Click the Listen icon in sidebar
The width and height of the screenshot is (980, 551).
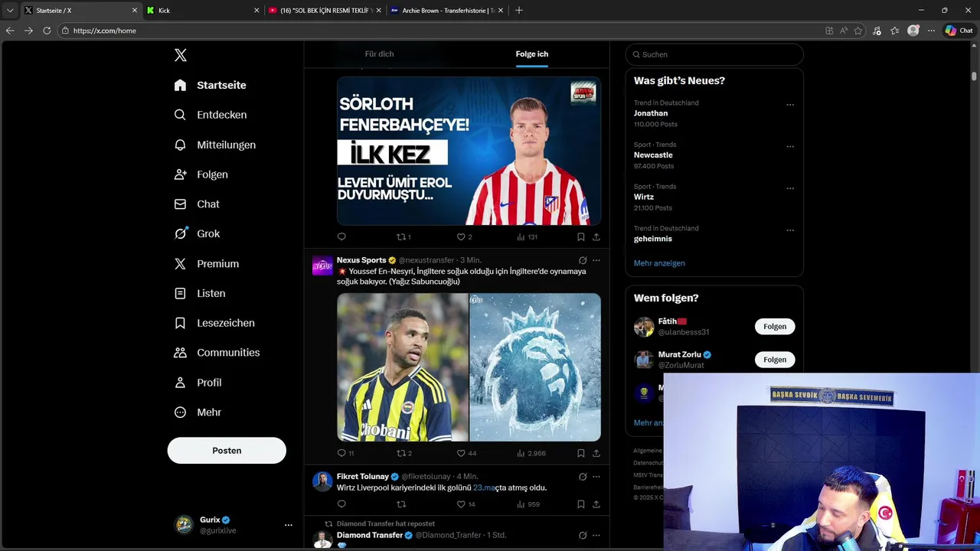tap(180, 293)
